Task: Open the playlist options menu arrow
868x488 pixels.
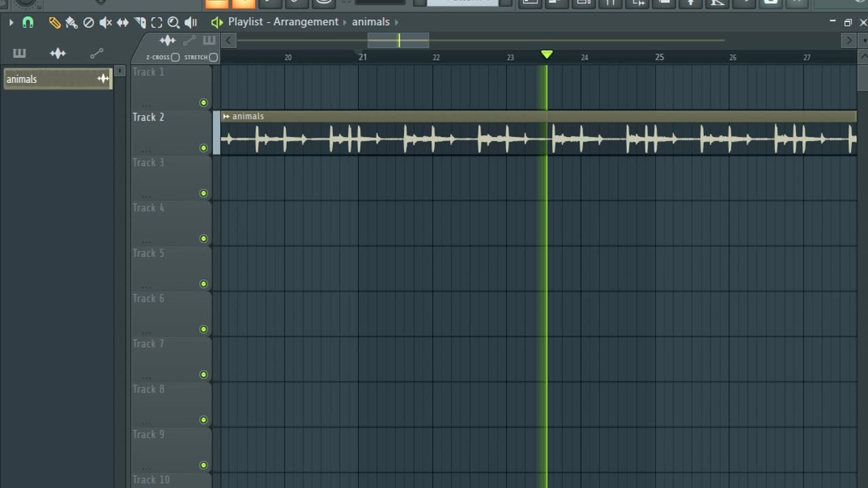Action: 11,22
